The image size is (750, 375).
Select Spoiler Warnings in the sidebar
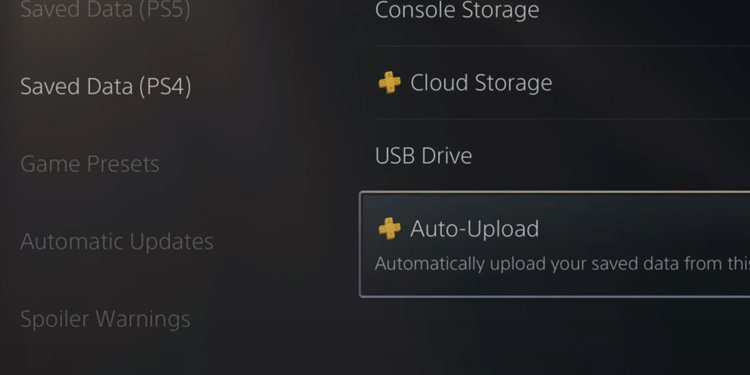105,319
